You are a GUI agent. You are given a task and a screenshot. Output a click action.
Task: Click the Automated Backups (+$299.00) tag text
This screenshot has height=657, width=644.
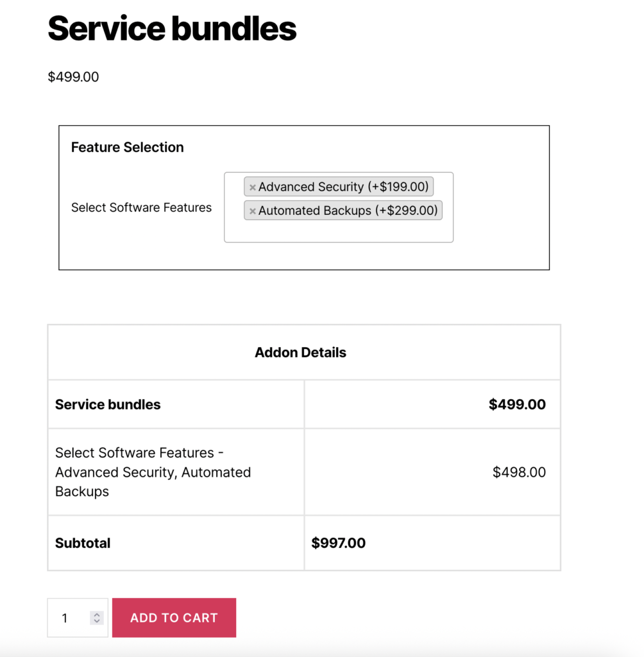348,211
